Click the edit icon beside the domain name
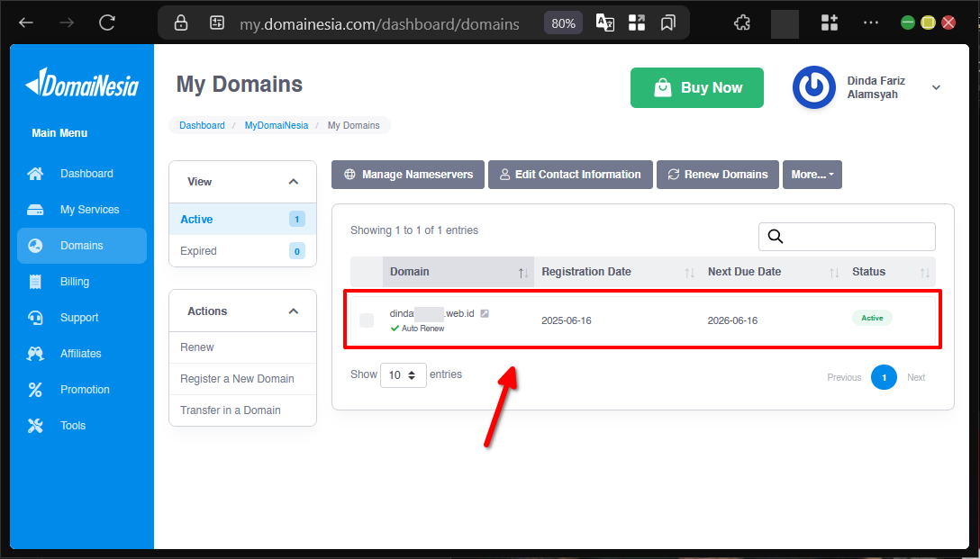980x559 pixels. click(485, 313)
